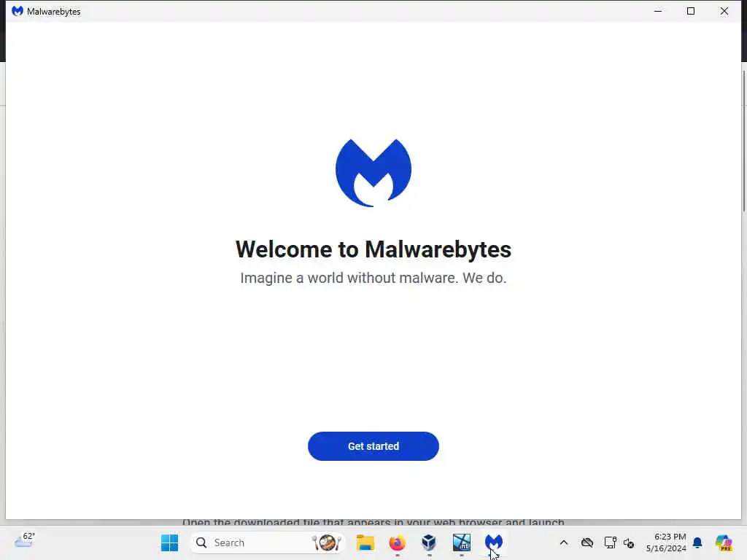Viewport: 747px width, 560px height.
Task: Open File Explorer from the taskbar
Action: click(x=365, y=542)
